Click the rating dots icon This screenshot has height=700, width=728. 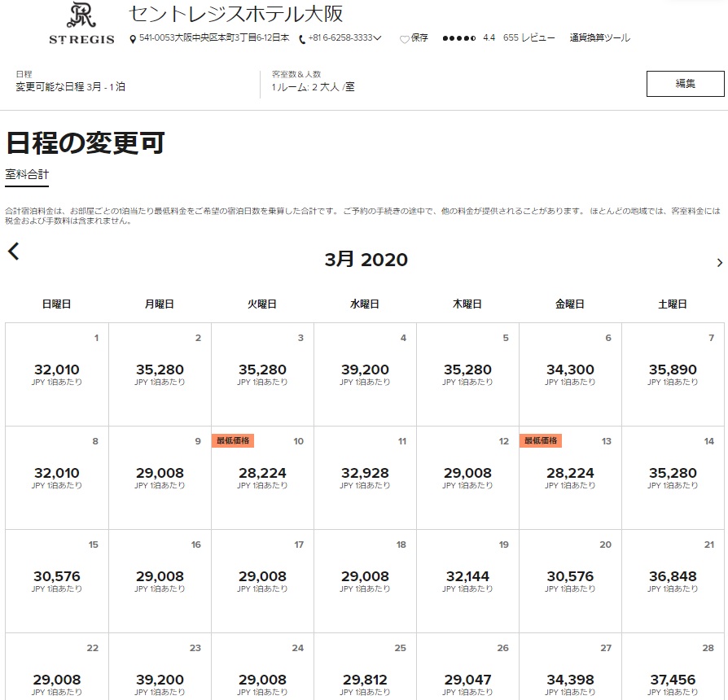click(x=458, y=38)
